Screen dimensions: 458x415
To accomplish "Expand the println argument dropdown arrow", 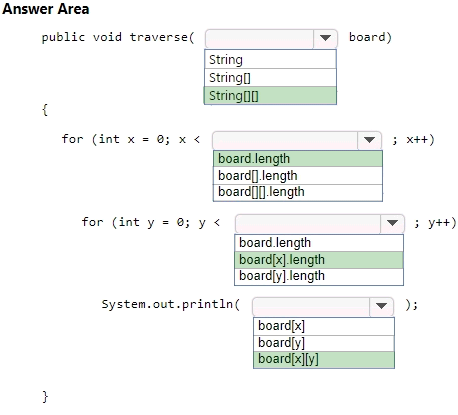I will (381, 306).
